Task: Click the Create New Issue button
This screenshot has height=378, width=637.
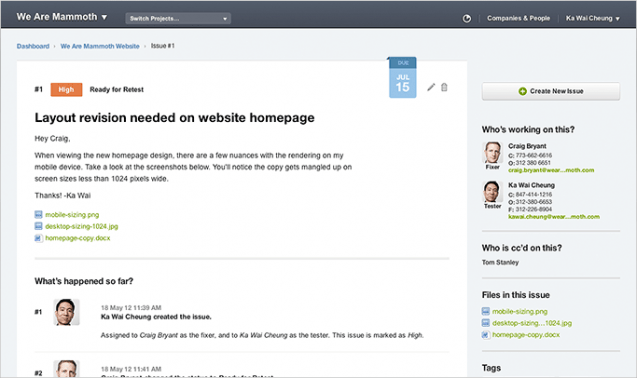Action: click(551, 91)
